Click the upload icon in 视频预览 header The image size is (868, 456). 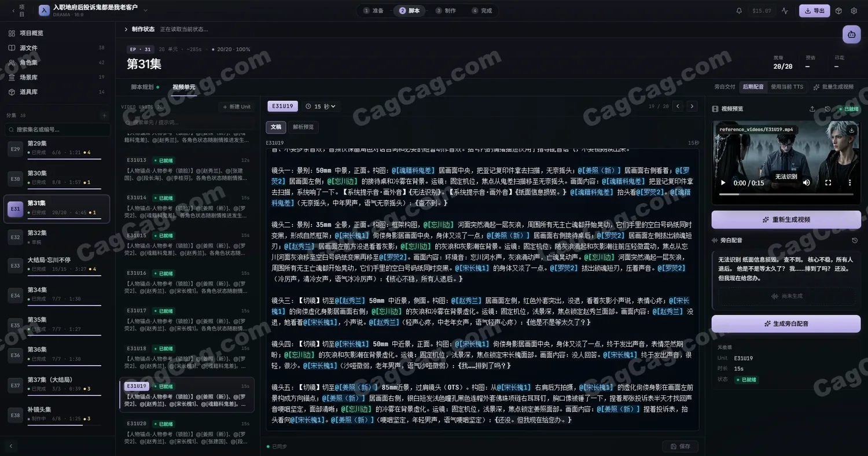pyautogui.click(x=812, y=109)
